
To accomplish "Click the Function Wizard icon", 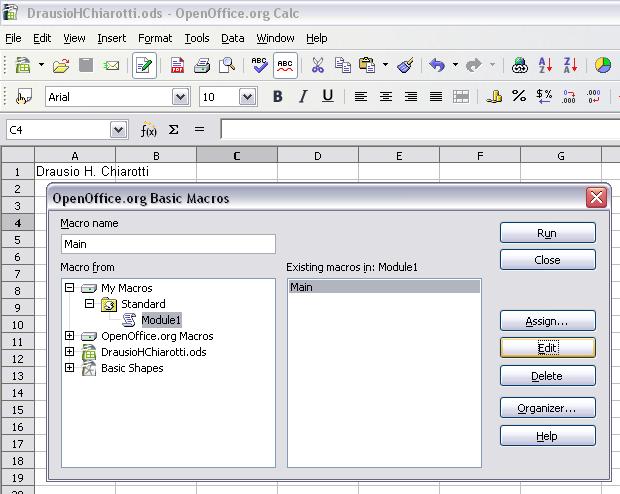I will click(x=149, y=130).
